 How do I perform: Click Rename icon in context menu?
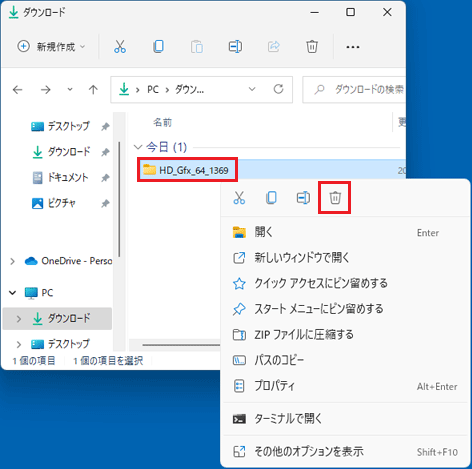303,198
